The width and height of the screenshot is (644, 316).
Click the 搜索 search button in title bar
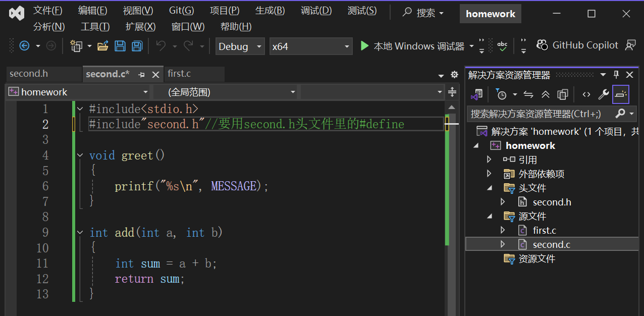coord(423,13)
